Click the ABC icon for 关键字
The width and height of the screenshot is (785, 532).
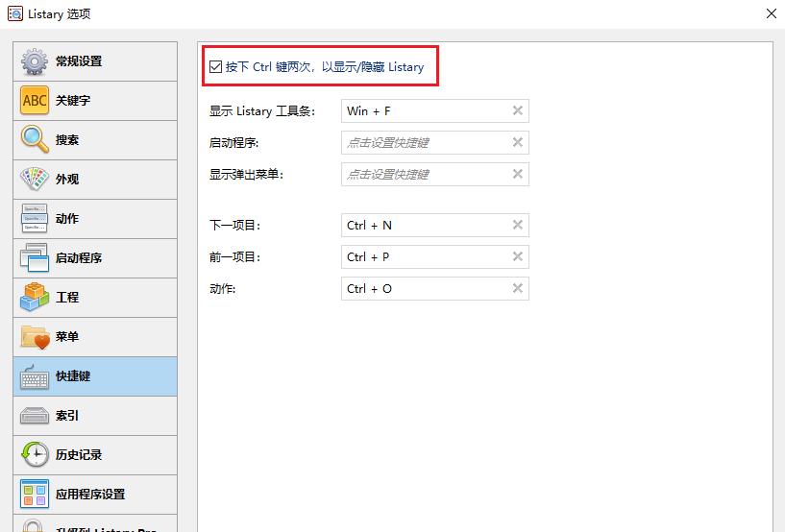point(35,101)
